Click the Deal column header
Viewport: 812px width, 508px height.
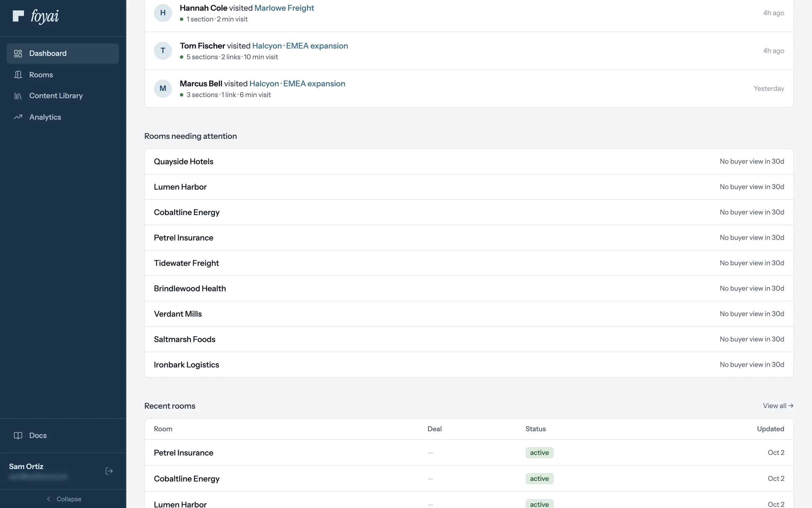[434, 429]
